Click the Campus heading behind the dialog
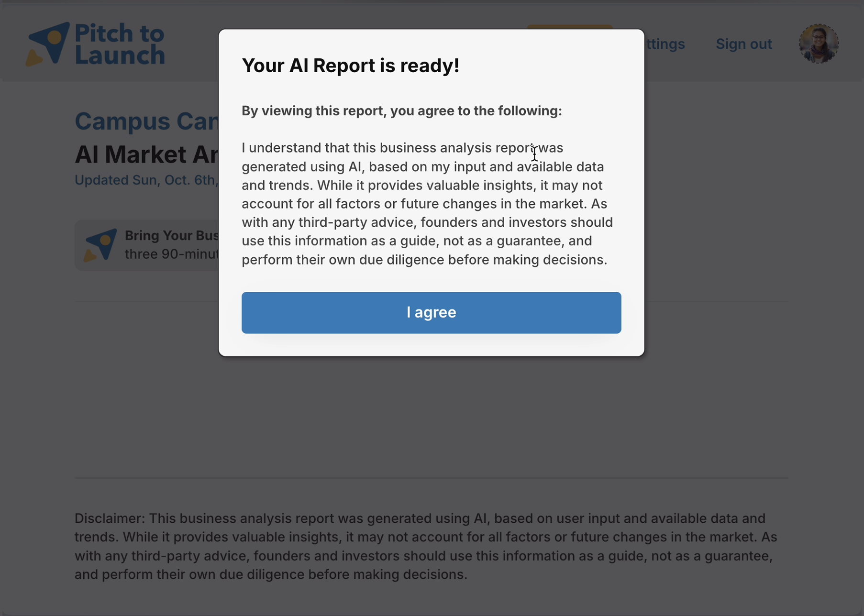 146,121
